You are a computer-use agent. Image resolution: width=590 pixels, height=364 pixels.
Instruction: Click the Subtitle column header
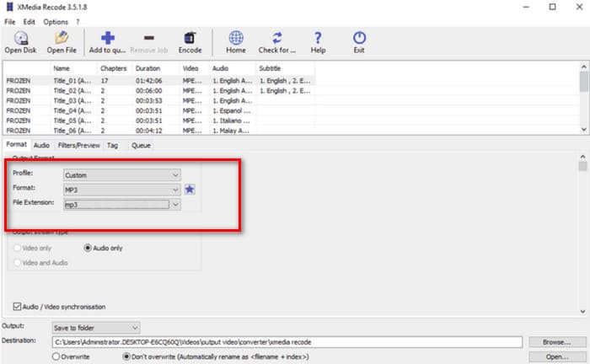[285, 68]
